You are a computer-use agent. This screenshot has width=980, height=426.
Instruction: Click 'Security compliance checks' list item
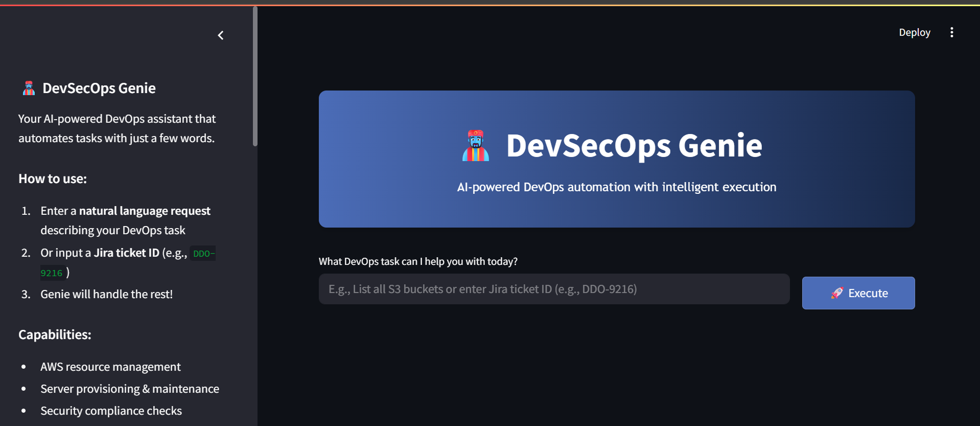point(111,411)
